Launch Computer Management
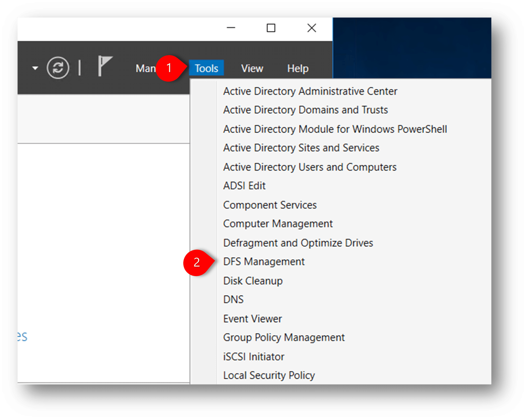This screenshot has width=527, height=420. tap(278, 223)
